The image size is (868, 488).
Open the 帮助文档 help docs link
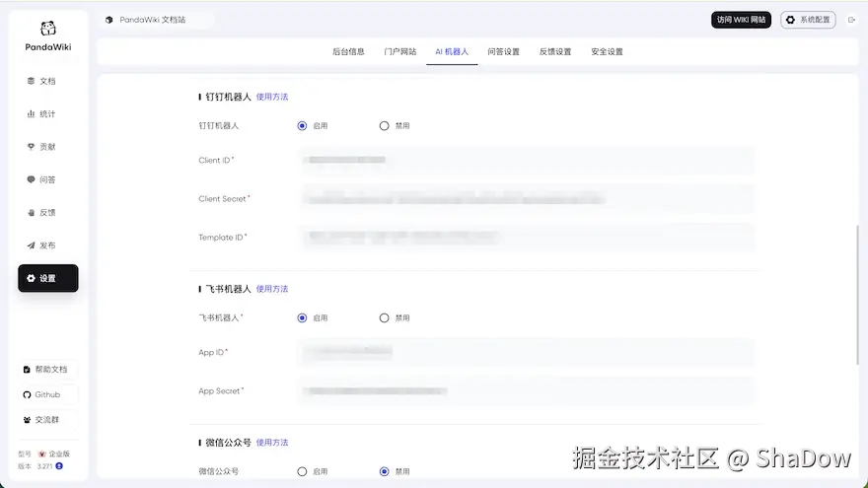(48, 370)
